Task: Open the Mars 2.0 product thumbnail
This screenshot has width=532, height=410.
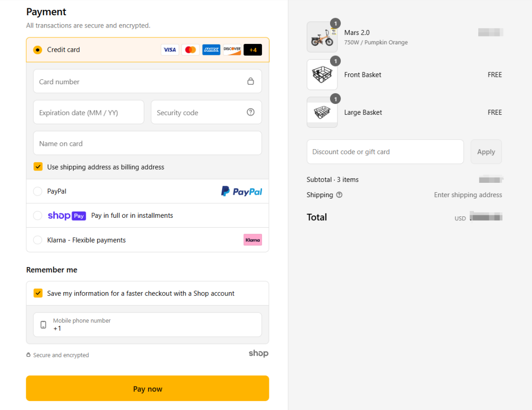Action: pos(322,37)
